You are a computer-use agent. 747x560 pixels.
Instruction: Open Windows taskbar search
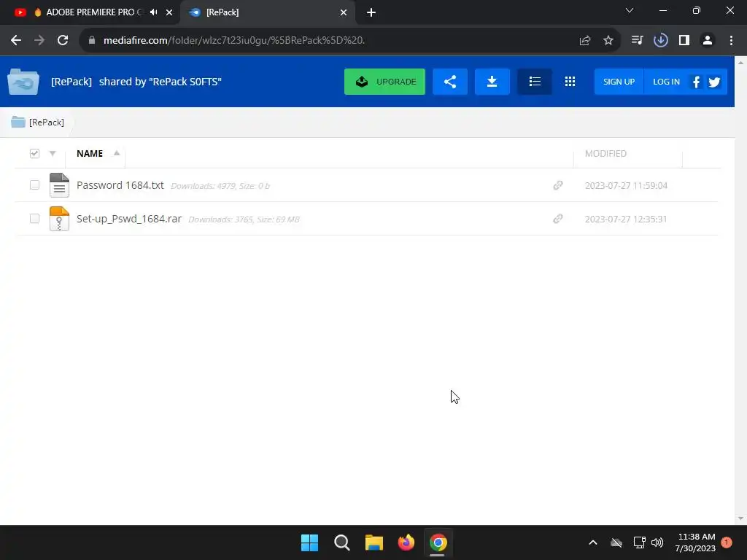341,542
